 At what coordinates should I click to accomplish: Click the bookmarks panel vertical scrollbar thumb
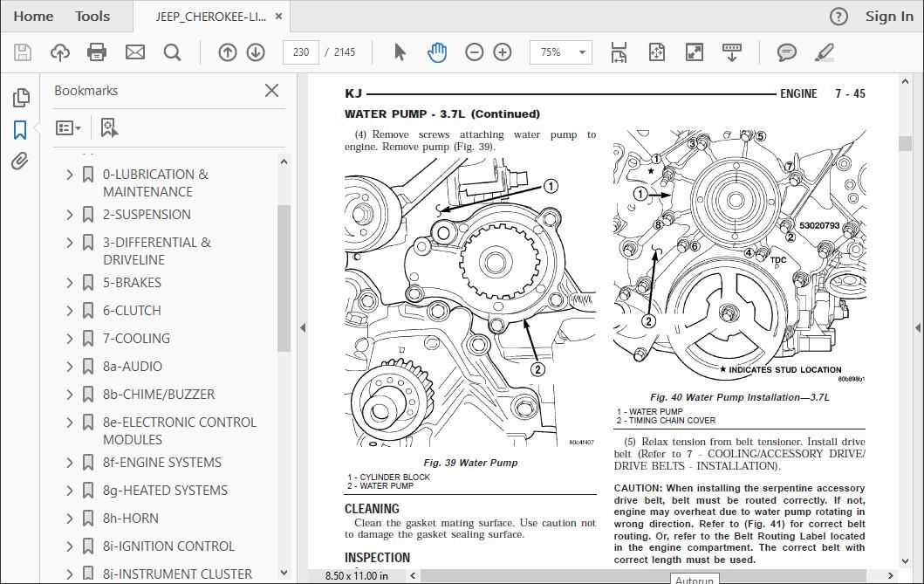click(x=284, y=278)
